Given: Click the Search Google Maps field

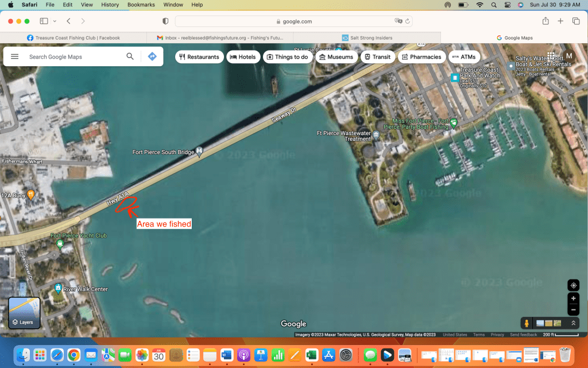Looking at the screenshot, I should [x=75, y=57].
